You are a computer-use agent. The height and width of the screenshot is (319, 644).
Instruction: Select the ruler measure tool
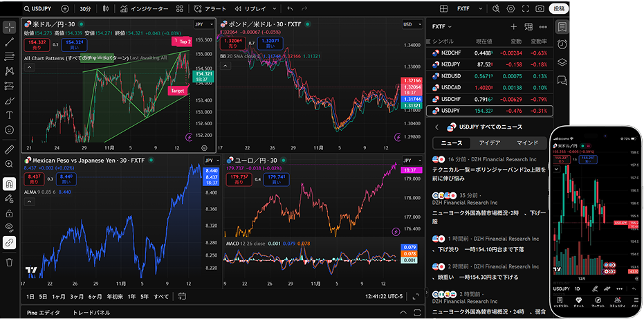pos(10,149)
